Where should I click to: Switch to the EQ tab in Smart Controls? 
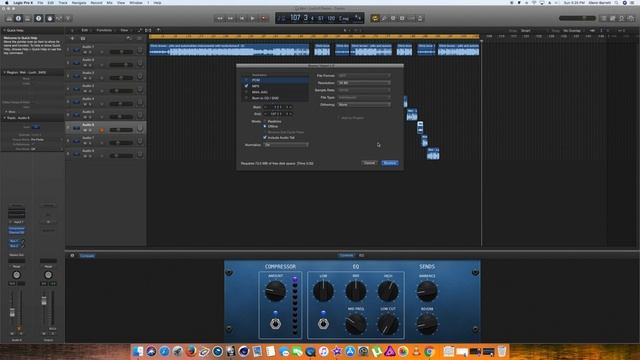tap(361, 256)
